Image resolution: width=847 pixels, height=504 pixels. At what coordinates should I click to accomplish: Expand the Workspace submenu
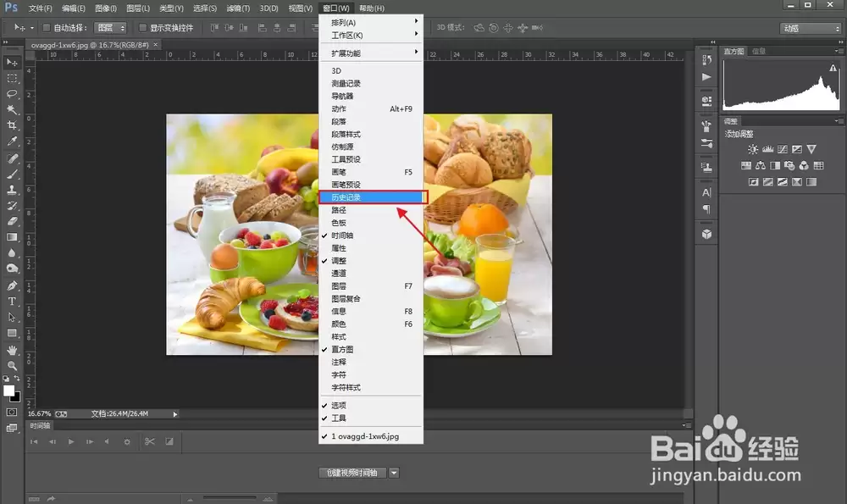coord(371,35)
